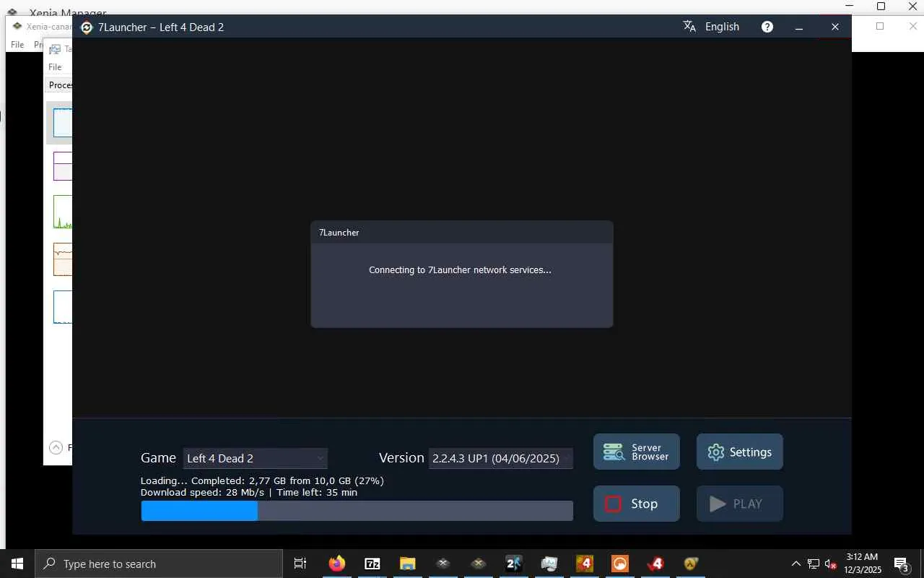The image size is (924, 578).
Task: Minimize the 7Launcher window
Action: pyautogui.click(x=799, y=27)
